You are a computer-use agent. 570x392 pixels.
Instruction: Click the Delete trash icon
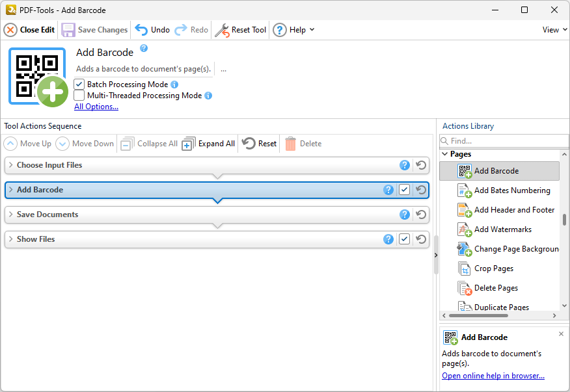[290, 144]
